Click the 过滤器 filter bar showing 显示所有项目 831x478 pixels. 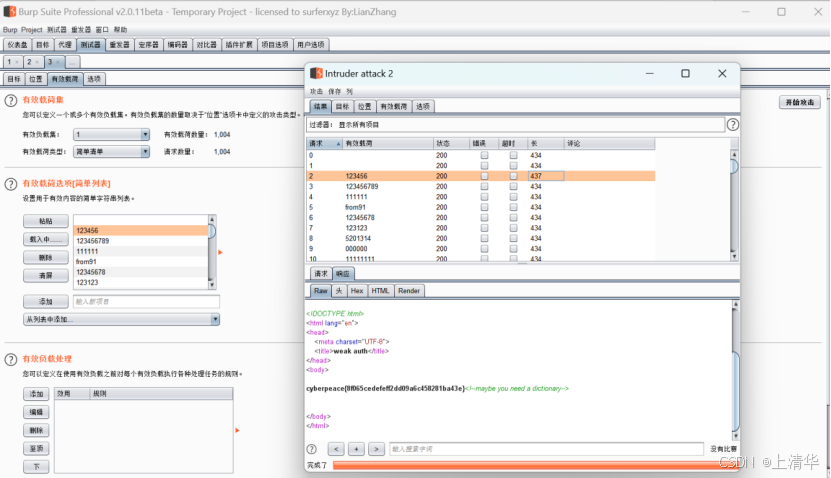click(x=515, y=125)
